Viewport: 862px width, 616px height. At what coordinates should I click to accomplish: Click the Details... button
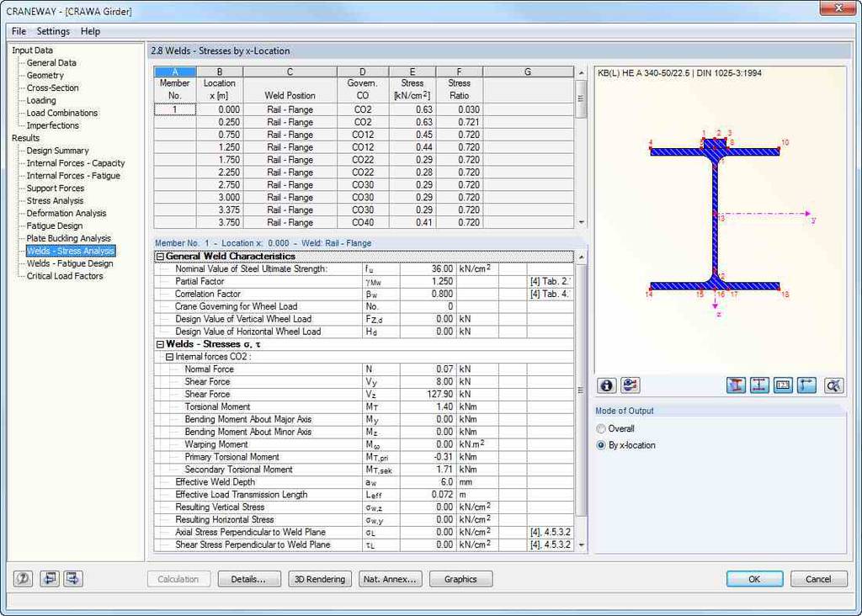[x=249, y=579]
